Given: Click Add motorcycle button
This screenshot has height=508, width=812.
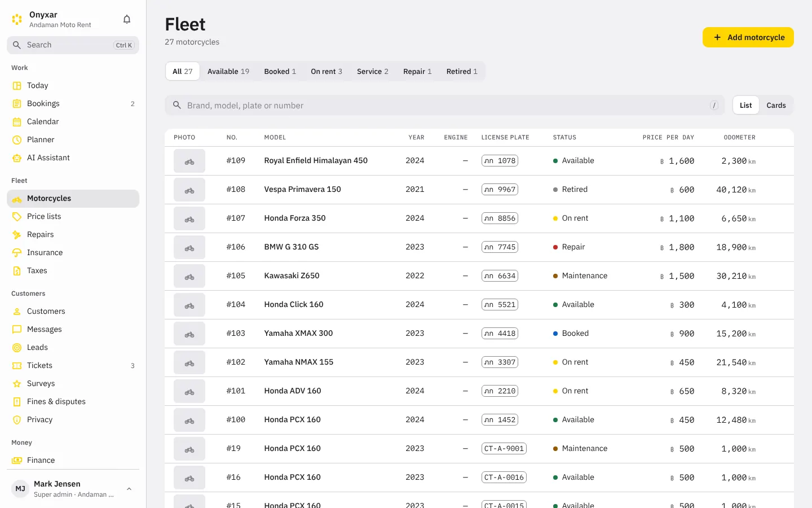Looking at the screenshot, I should pyautogui.click(x=748, y=37).
